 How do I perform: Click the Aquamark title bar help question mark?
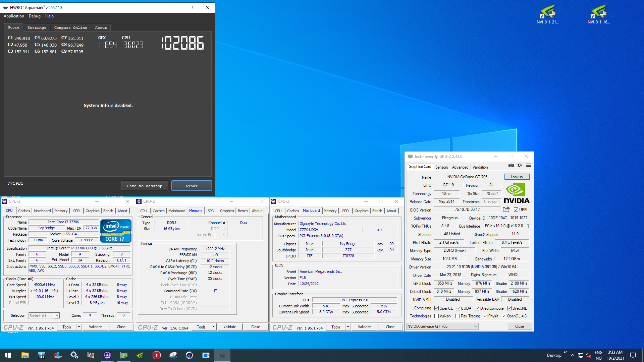click(192, 7)
